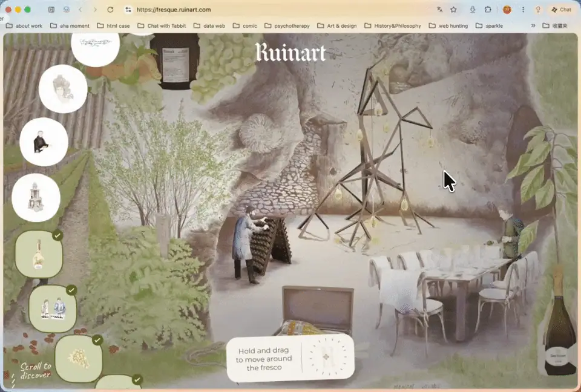Image resolution: width=581 pixels, height=392 pixels.
Task: Click the dark jar at top
Action: coord(176,62)
